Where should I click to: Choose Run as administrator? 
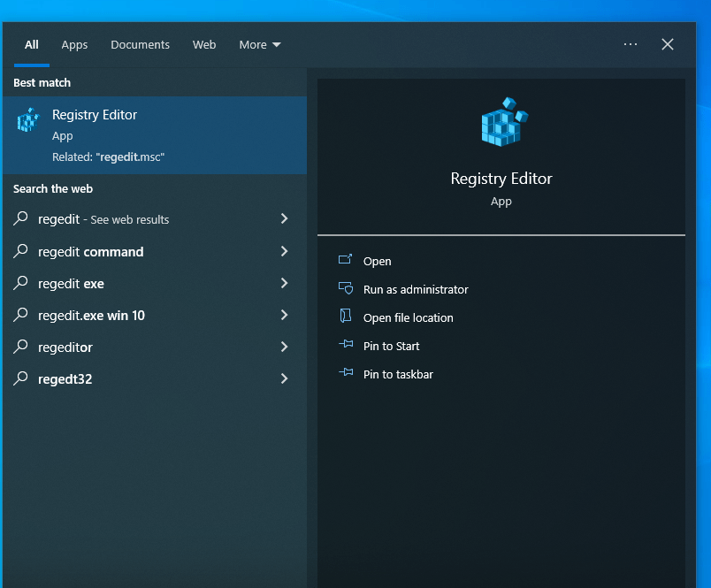click(x=416, y=289)
